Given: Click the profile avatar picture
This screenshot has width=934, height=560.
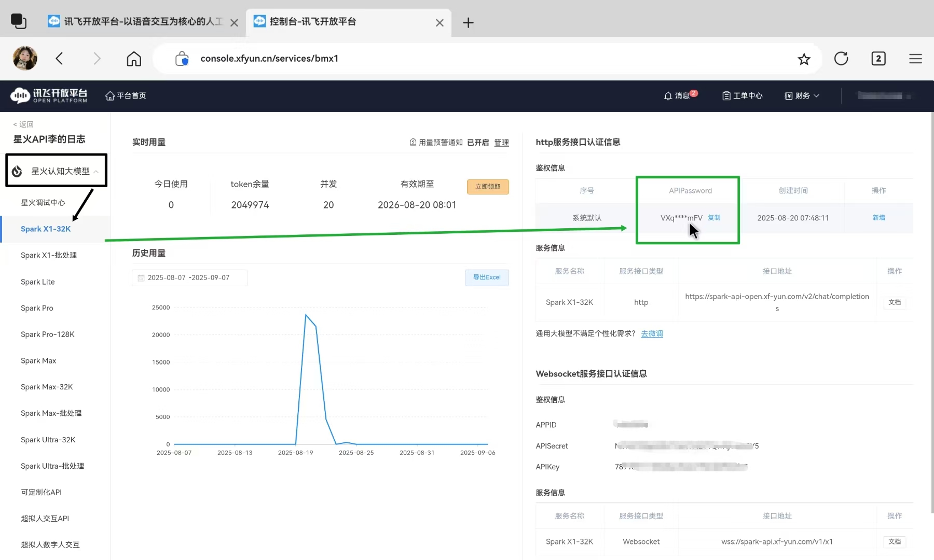Looking at the screenshot, I should point(25,58).
